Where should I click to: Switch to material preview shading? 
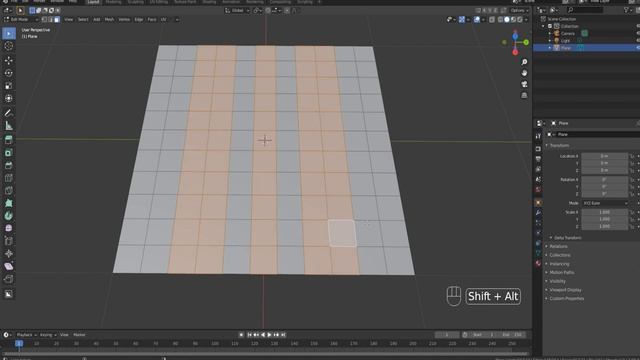click(513, 20)
